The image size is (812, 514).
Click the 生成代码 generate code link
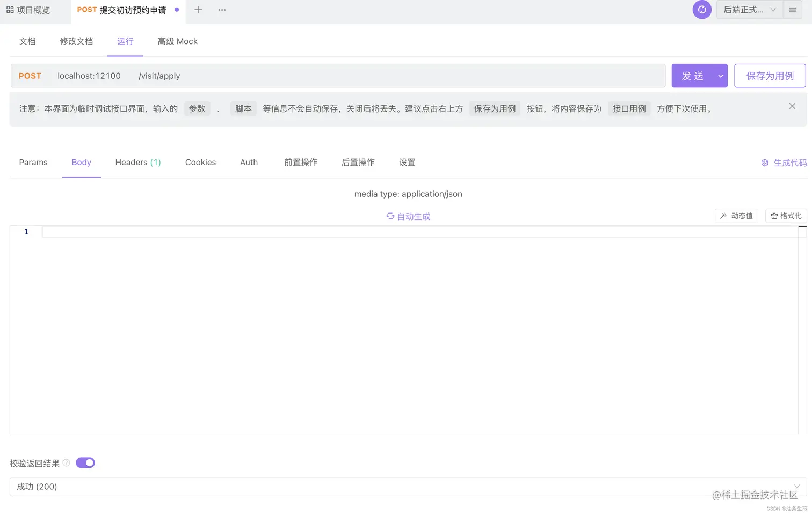pos(784,163)
